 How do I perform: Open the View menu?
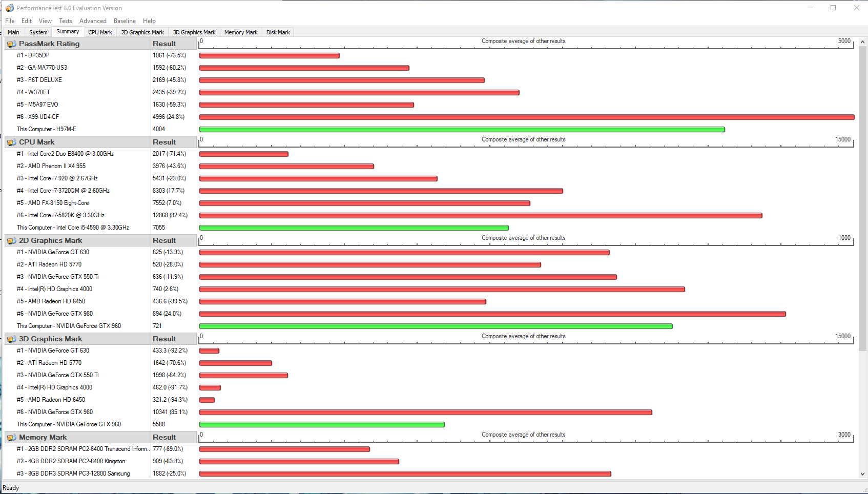(45, 21)
